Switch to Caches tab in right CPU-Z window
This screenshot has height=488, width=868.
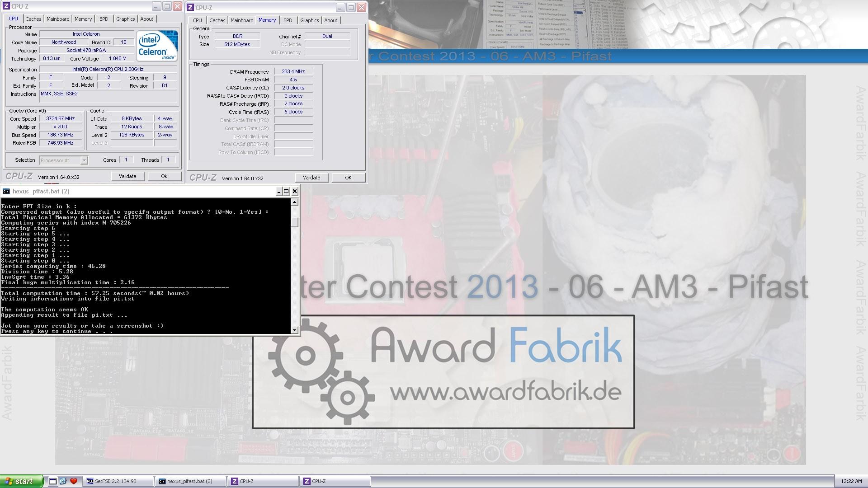click(217, 20)
